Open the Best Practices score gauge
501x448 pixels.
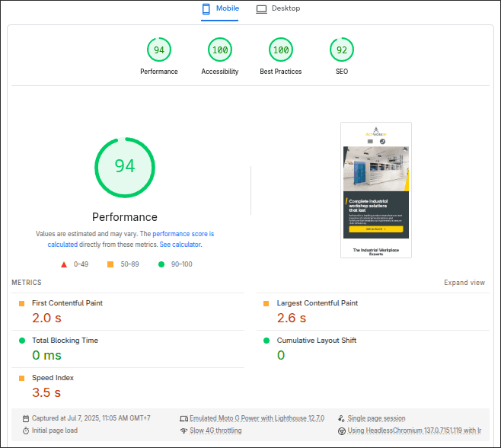[281, 50]
